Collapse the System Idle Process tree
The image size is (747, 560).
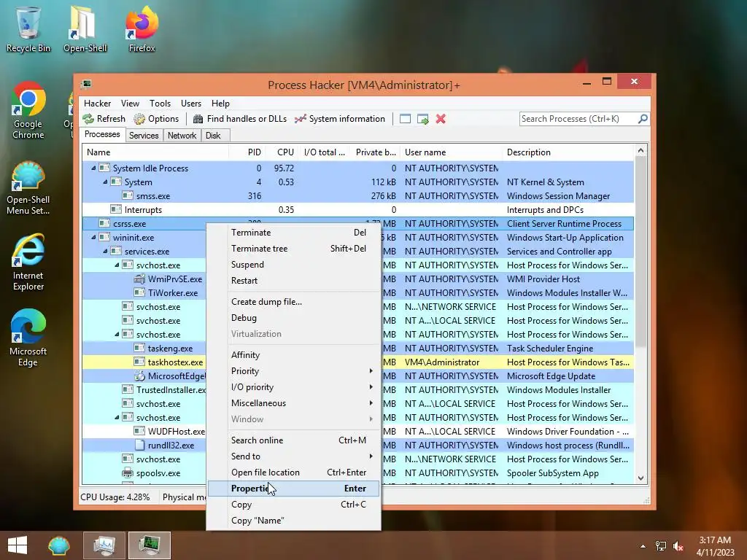(93, 168)
